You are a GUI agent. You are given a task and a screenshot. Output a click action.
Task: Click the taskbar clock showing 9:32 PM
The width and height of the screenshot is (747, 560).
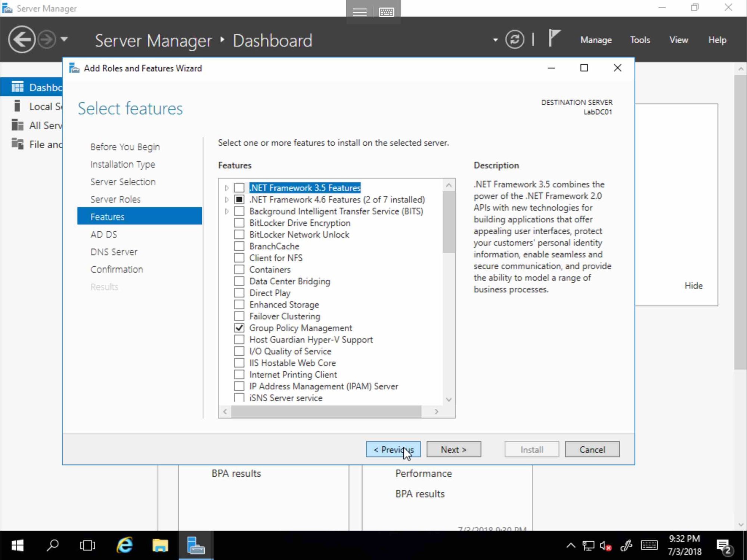tap(684, 545)
